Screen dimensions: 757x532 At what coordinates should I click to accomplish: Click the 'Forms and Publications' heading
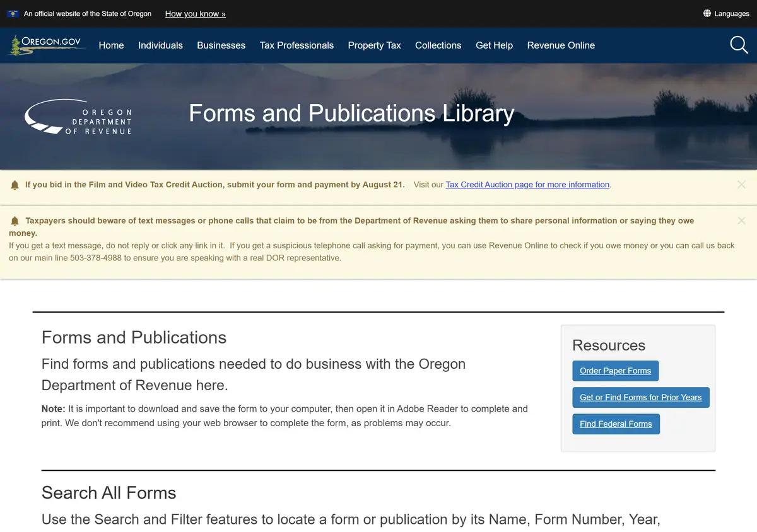tap(134, 337)
